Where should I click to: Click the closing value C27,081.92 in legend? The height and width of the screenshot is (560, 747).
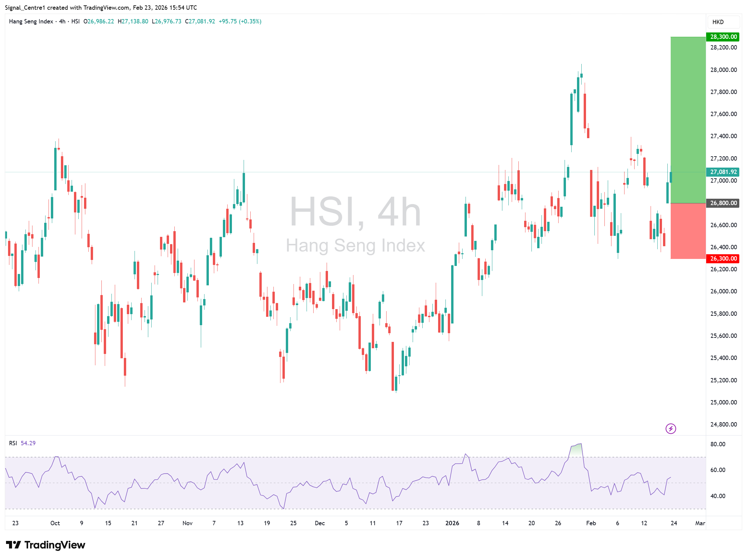(x=200, y=21)
